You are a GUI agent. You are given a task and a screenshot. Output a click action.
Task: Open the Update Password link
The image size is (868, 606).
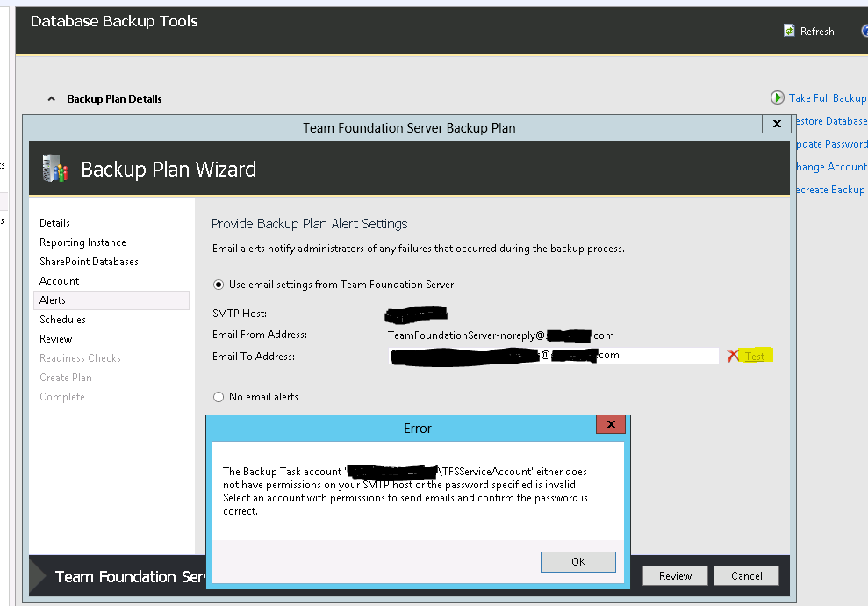coord(831,144)
